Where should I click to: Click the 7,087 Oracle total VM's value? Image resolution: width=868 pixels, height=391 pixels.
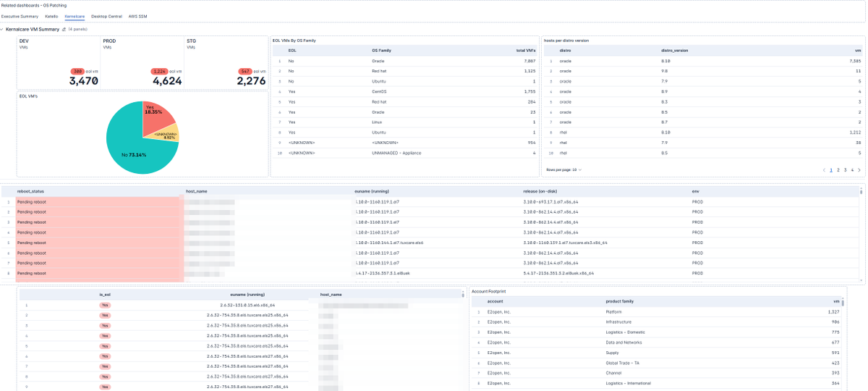coord(529,62)
